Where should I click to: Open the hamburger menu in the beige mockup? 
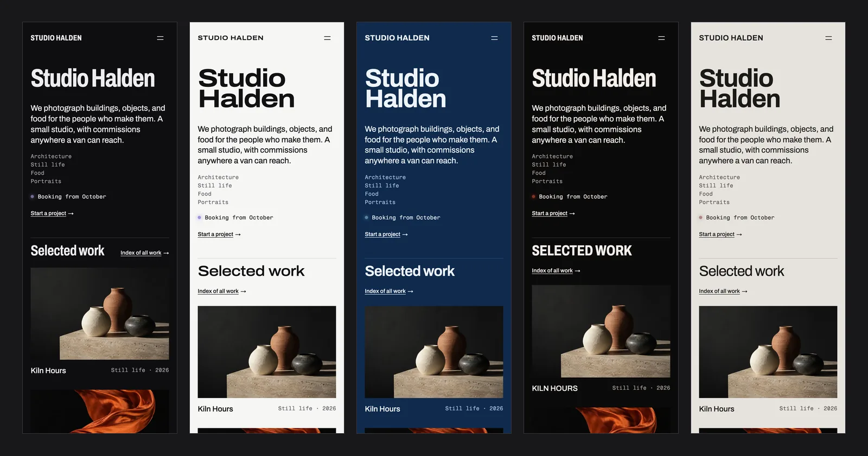(828, 38)
